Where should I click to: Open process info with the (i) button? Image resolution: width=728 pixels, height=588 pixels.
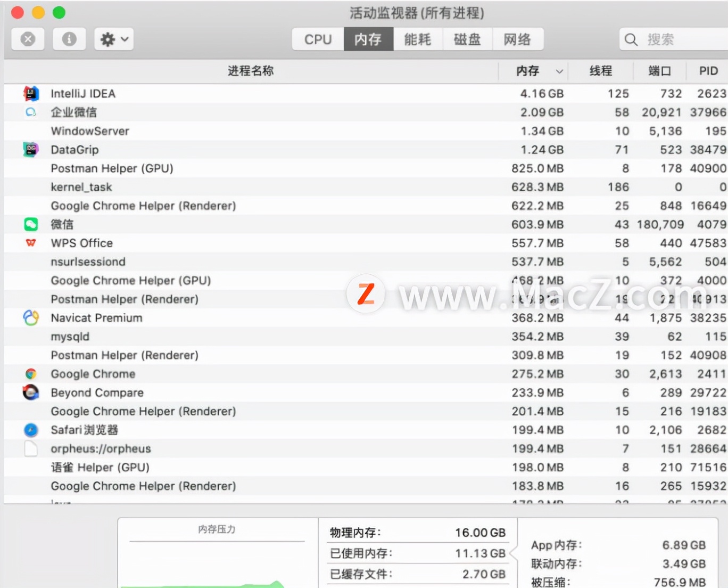(69, 38)
